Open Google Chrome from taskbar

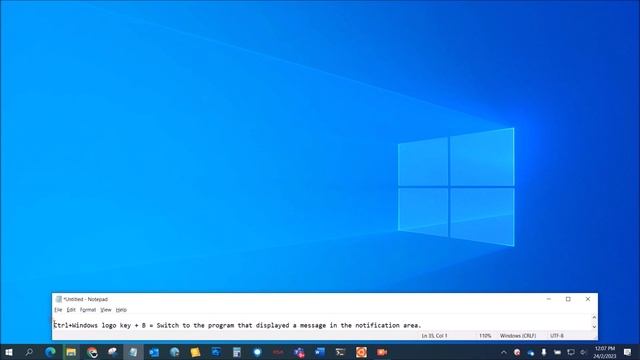point(92,352)
